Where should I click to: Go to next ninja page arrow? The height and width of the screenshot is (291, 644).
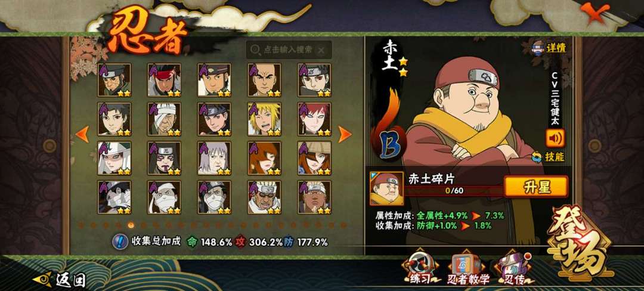tap(344, 134)
